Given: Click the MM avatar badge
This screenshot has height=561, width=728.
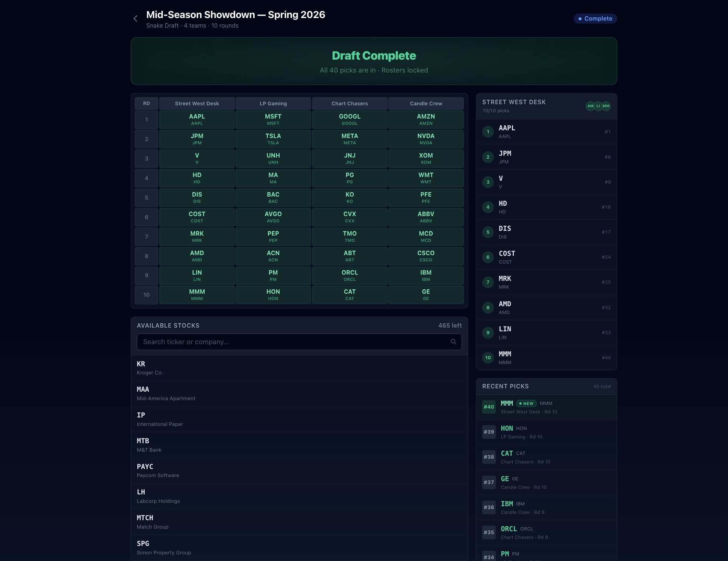Looking at the screenshot, I should coord(606,106).
